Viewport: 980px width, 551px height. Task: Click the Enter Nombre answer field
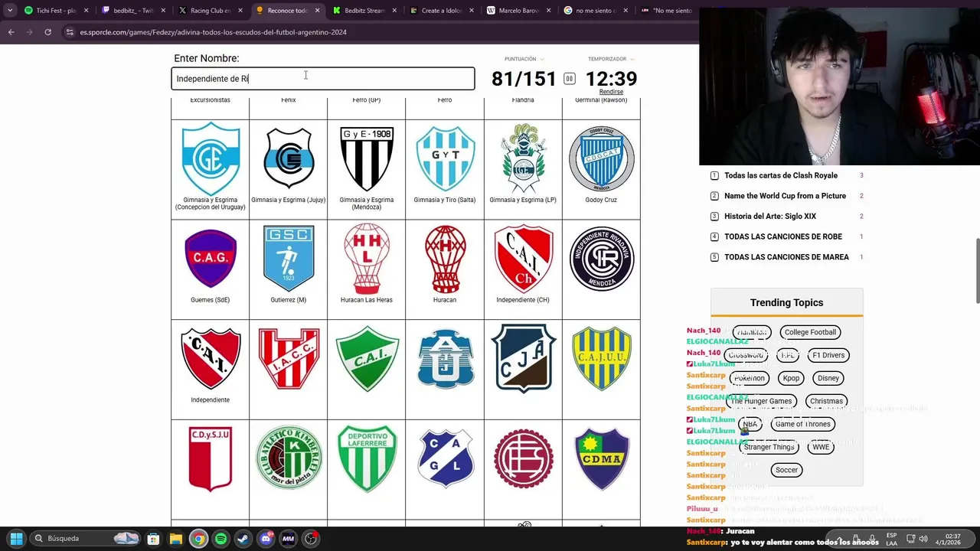click(322, 79)
